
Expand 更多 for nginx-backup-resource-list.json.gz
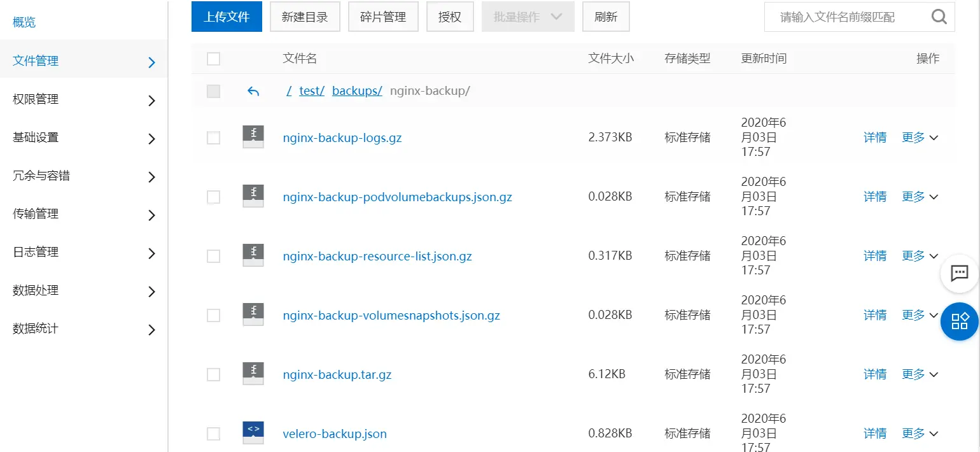point(920,255)
